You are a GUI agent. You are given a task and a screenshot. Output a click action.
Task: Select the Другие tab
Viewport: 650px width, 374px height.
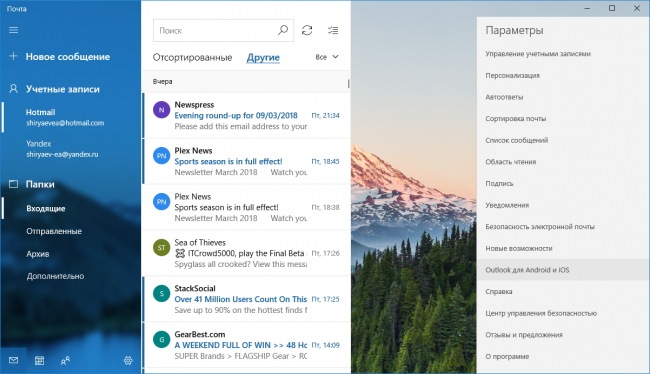coord(263,58)
